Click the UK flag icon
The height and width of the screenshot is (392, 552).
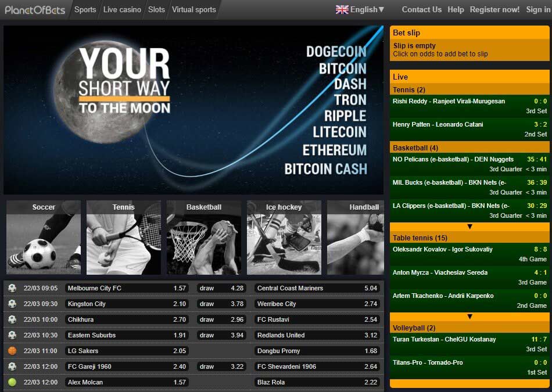(342, 9)
